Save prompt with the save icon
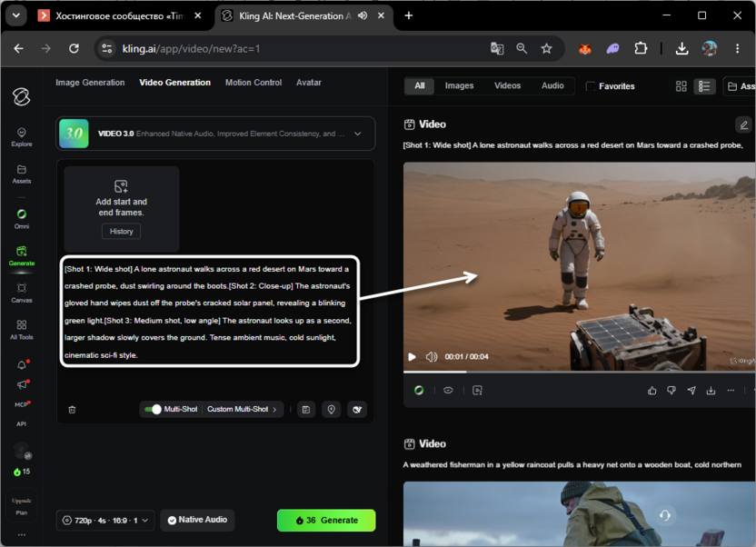 point(306,410)
